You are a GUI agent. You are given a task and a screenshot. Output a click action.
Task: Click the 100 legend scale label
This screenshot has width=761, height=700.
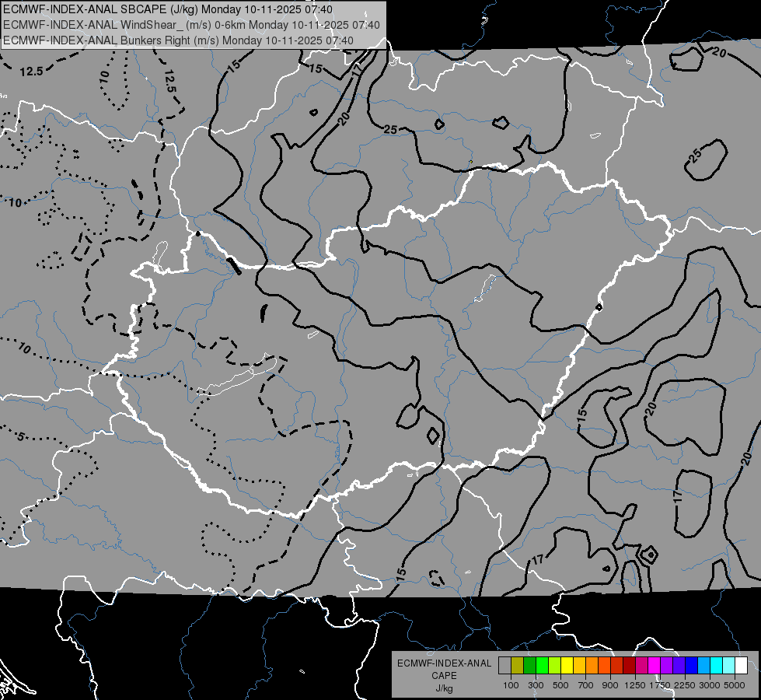click(x=511, y=685)
